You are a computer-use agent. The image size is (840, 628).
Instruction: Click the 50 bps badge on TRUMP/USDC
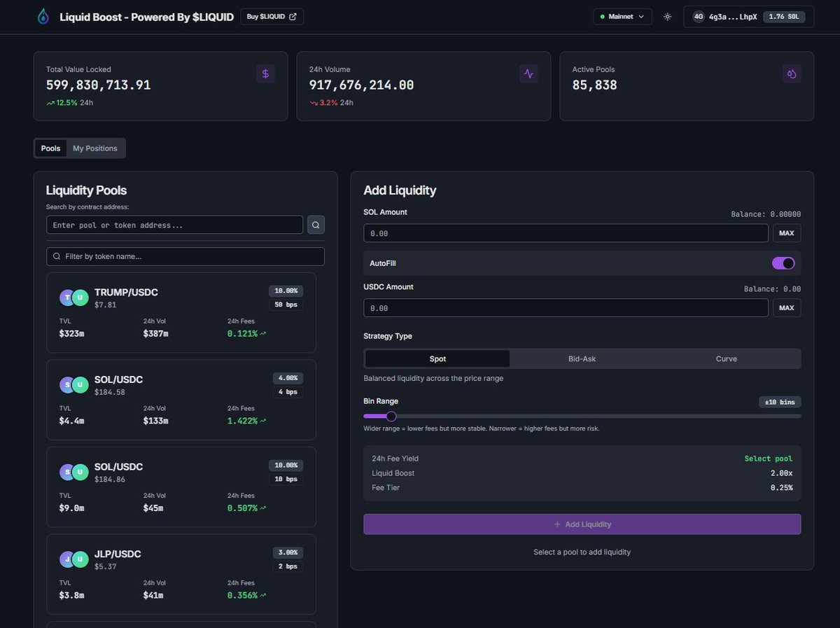pyautogui.click(x=286, y=305)
